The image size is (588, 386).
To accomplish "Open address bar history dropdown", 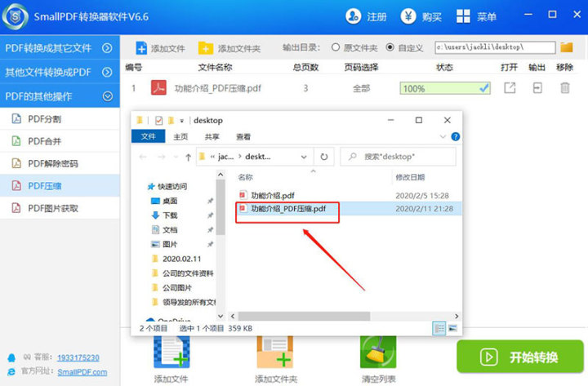I will pyautogui.click(x=304, y=157).
